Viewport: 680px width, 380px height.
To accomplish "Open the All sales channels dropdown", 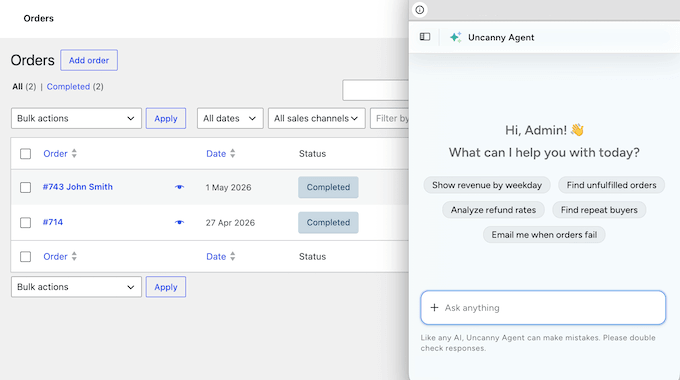I will (317, 118).
